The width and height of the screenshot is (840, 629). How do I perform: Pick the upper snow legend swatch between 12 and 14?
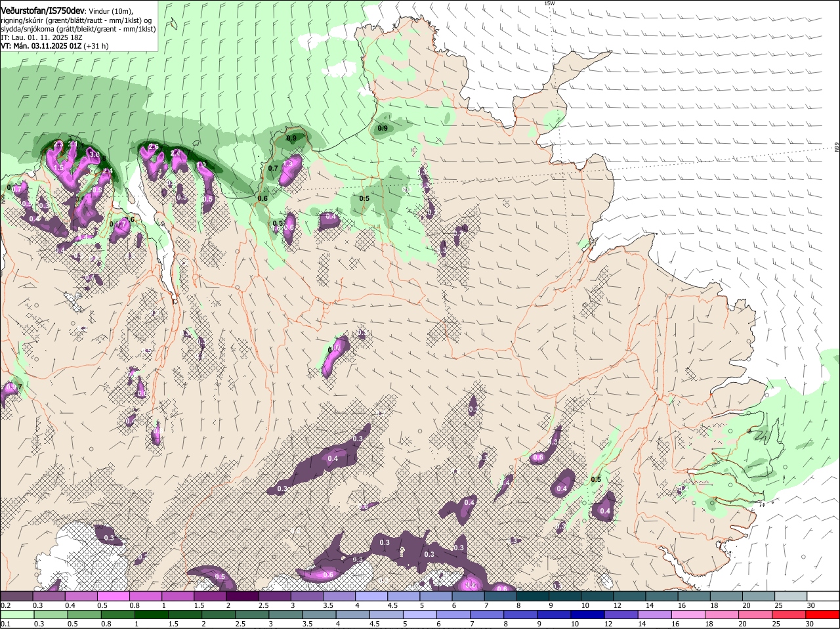click(630, 596)
